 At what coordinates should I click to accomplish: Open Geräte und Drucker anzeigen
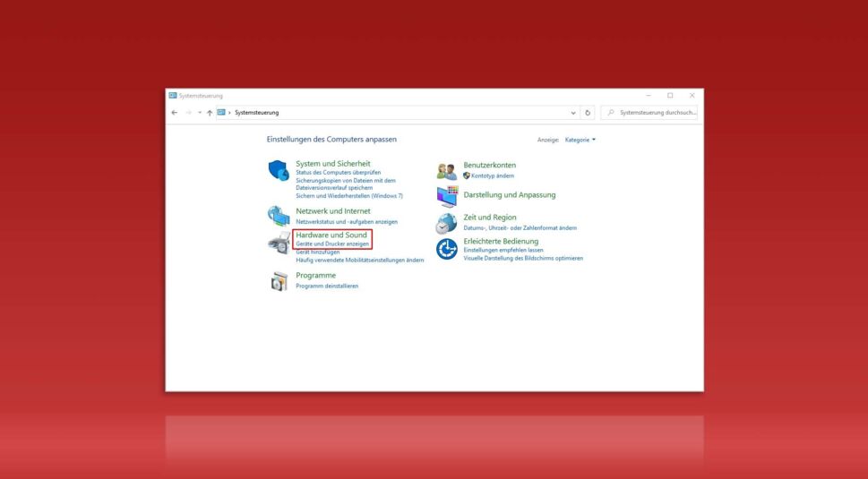tap(332, 244)
